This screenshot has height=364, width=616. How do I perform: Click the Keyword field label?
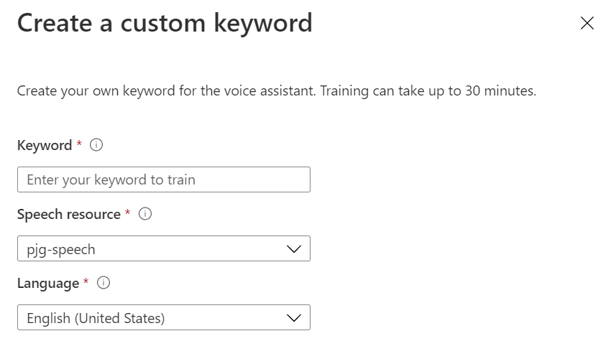pyautogui.click(x=45, y=145)
